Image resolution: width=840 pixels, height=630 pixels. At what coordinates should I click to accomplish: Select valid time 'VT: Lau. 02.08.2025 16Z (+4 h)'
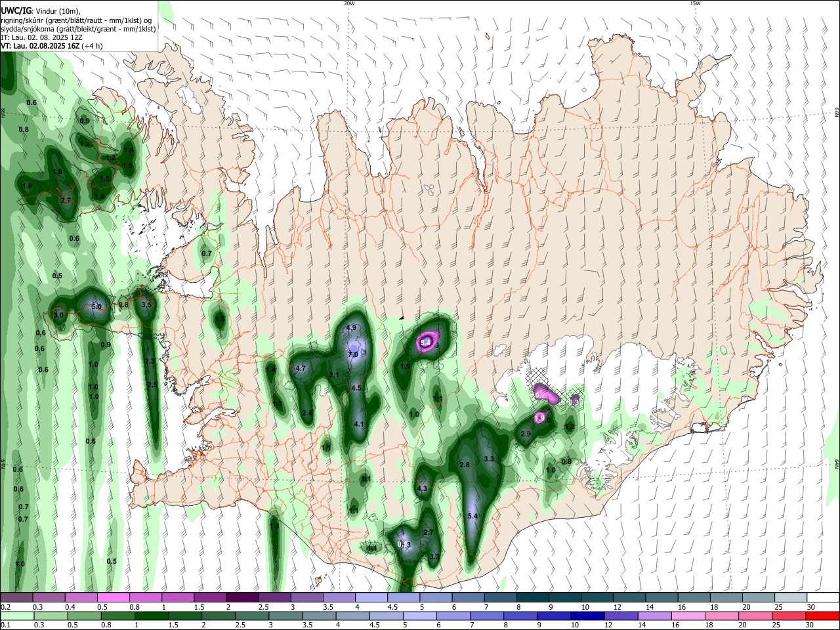pyautogui.click(x=52, y=46)
